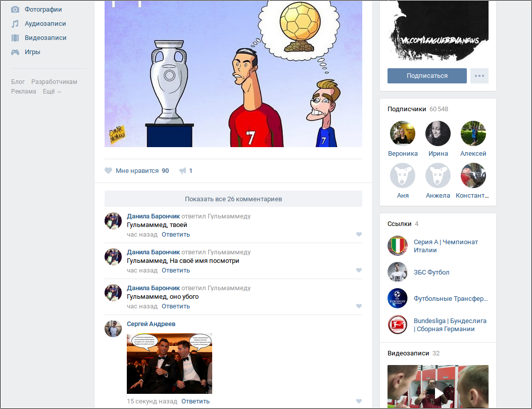Open the cartoon post image
The width and height of the screenshot is (532, 409).
[x=233, y=74]
